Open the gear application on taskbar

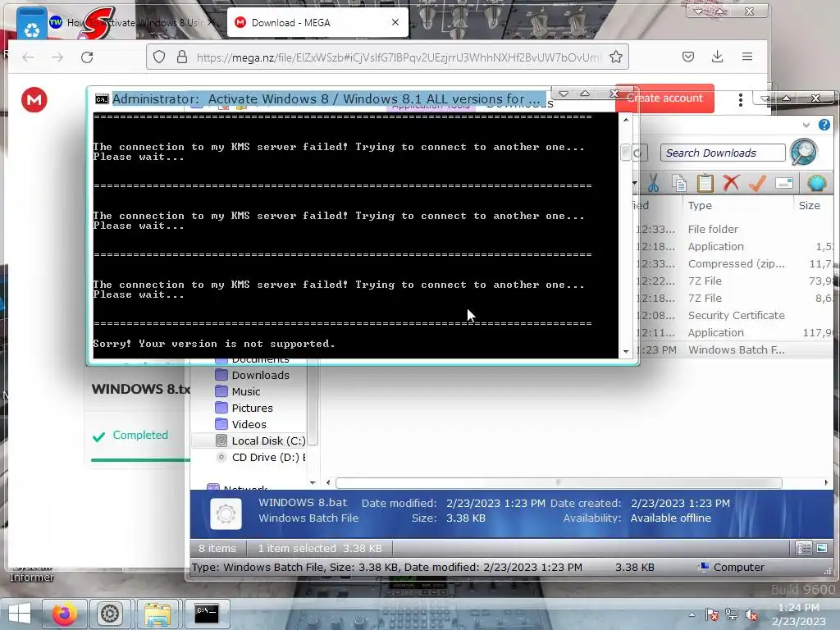[x=110, y=614]
